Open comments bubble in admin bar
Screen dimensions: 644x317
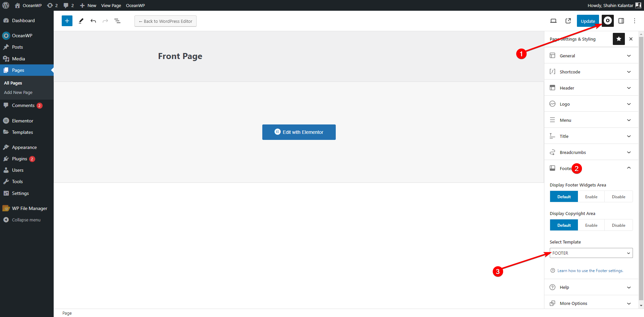pyautogui.click(x=68, y=5)
